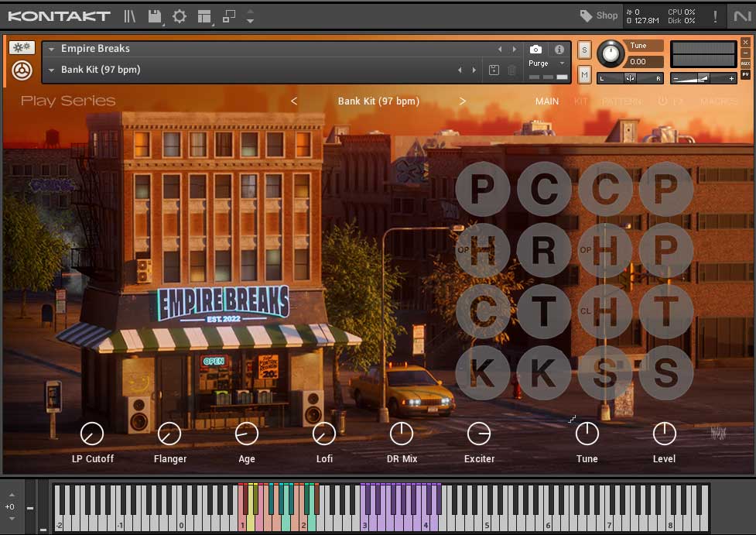Viewport: 756px width, 535px height.
Task: Open the snapshot camera view
Action: tap(535, 50)
